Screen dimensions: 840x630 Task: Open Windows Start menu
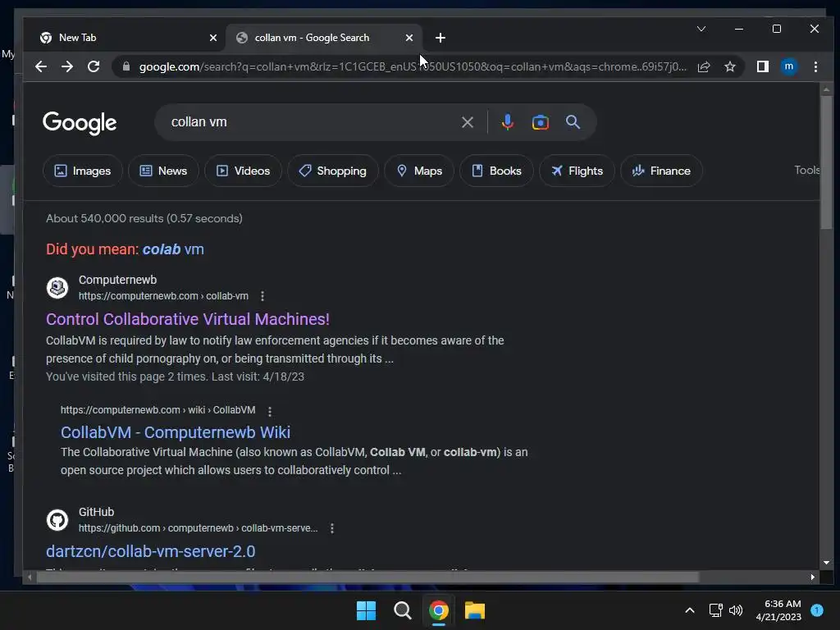[x=367, y=610]
